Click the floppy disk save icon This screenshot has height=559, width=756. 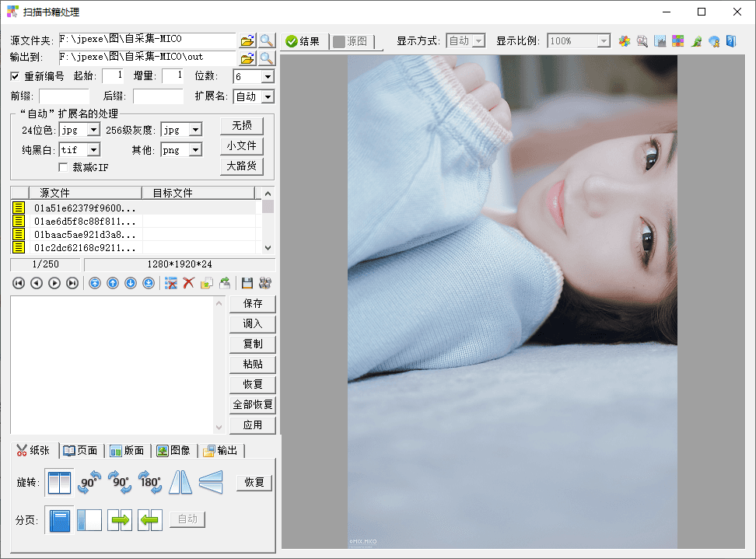(x=247, y=284)
